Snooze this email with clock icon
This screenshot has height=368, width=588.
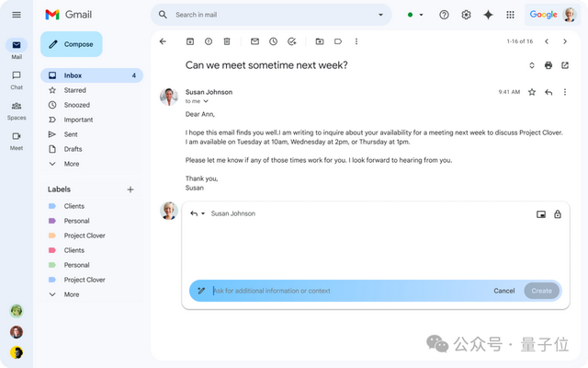click(273, 41)
